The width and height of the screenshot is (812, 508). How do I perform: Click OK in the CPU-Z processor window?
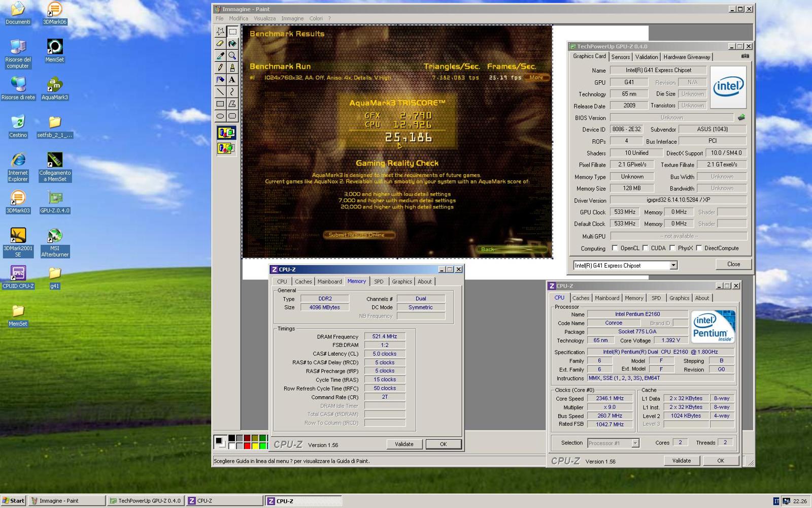tap(721, 461)
